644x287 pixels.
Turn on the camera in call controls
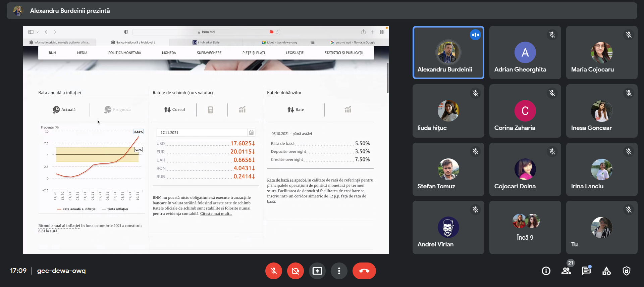295,271
